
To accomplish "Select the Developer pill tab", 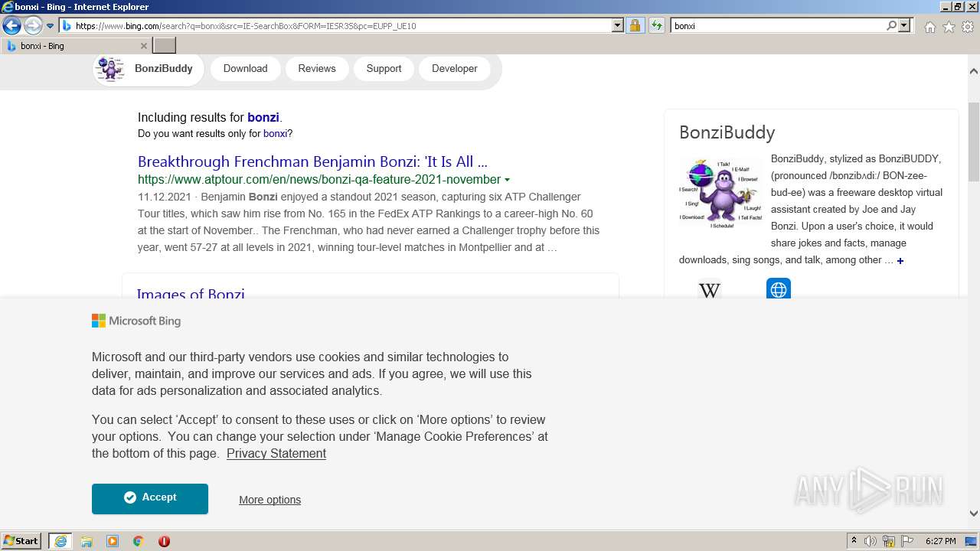I will pyautogui.click(x=455, y=69).
